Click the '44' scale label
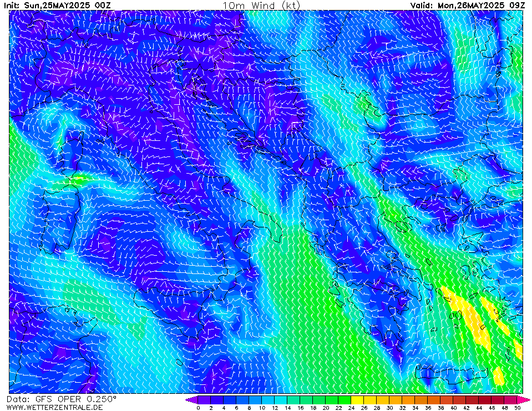 tap(479, 408)
